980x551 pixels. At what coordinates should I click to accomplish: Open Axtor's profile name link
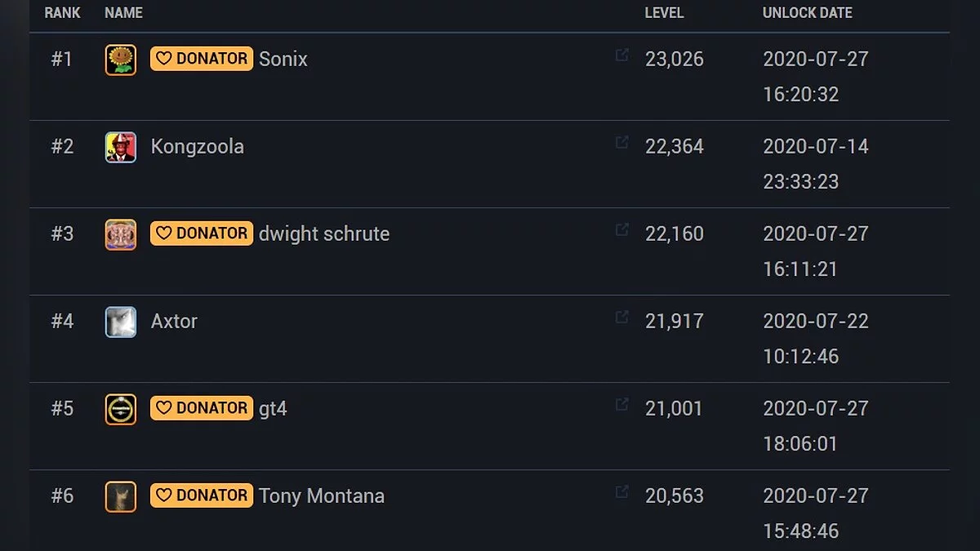click(174, 322)
